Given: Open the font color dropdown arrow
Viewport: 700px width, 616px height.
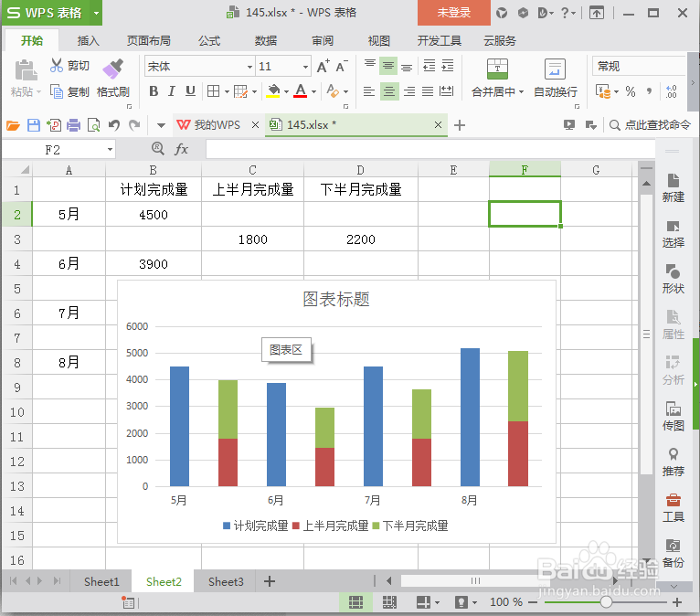Looking at the screenshot, I should pyautogui.click(x=313, y=92).
